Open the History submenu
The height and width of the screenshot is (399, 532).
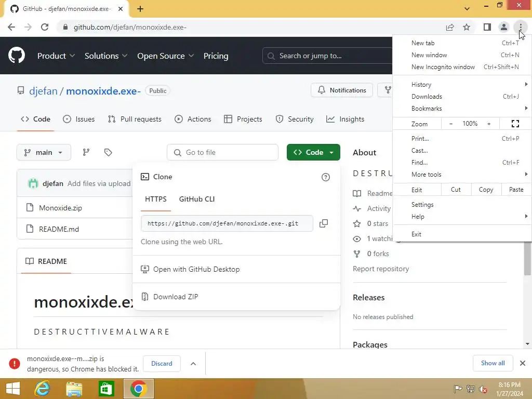462,85
